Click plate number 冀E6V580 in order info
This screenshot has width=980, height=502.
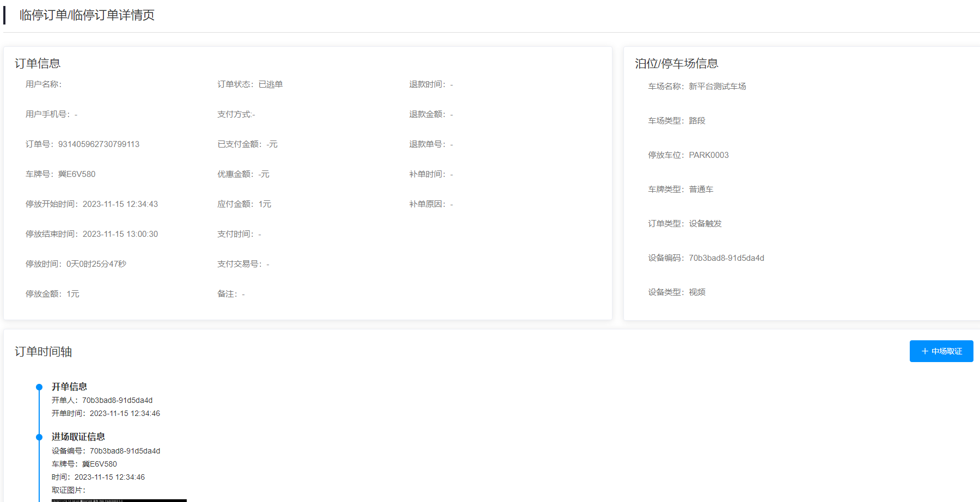(77, 174)
